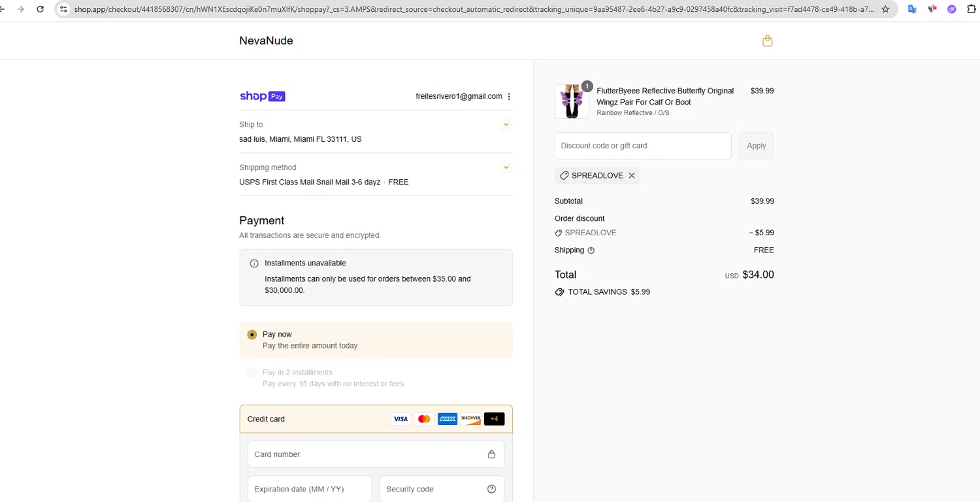Click the browser address bar URL
This screenshot has width=980, height=502.
[x=474, y=9]
